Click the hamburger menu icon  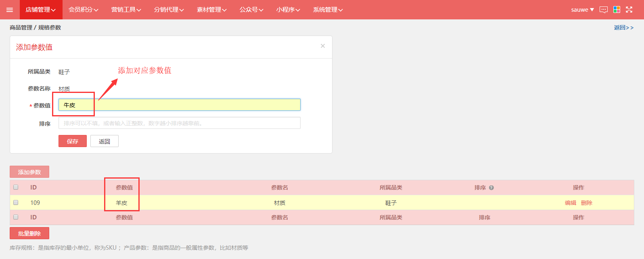click(x=10, y=10)
